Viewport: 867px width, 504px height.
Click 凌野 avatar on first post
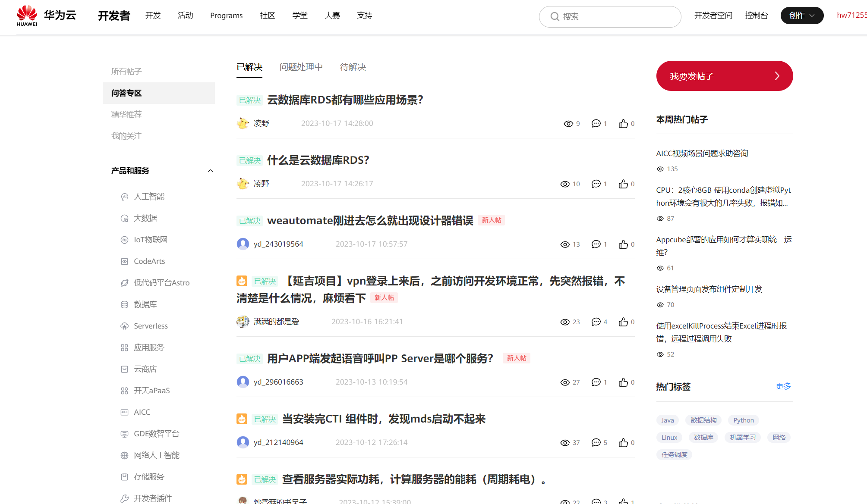pos(243,123)
